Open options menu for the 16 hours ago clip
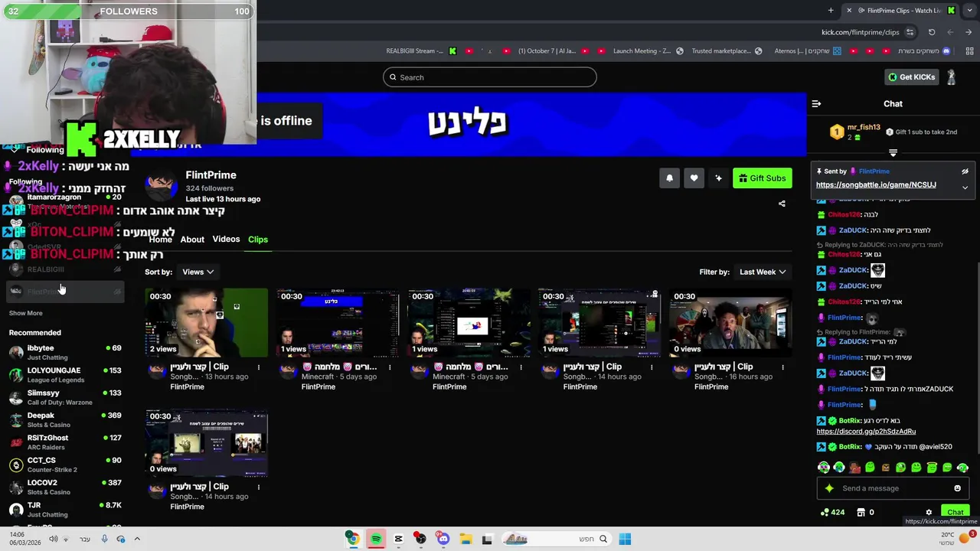 (x=782, y=367)
